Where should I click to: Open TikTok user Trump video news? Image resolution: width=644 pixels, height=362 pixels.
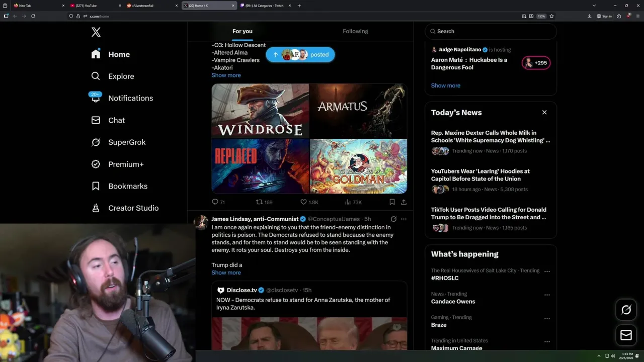pos(491,219)
